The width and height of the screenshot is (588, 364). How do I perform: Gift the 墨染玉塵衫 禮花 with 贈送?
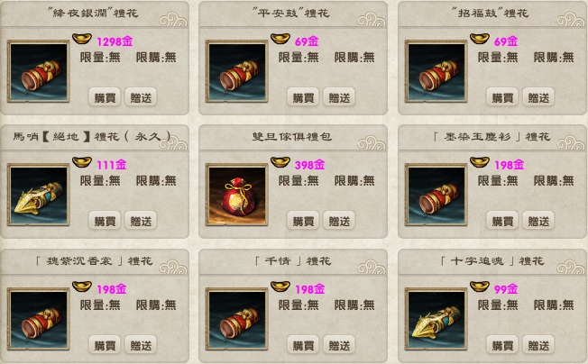tap(538, 221)
